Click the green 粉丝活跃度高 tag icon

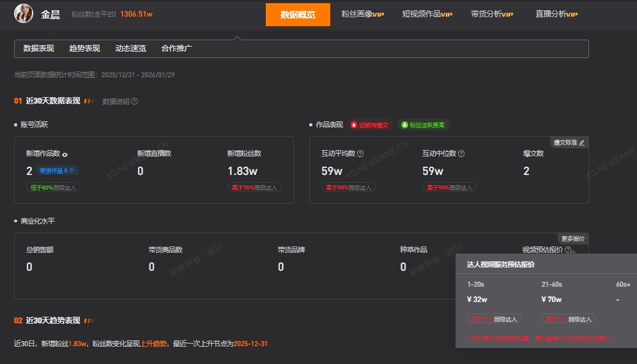point(404,125)
